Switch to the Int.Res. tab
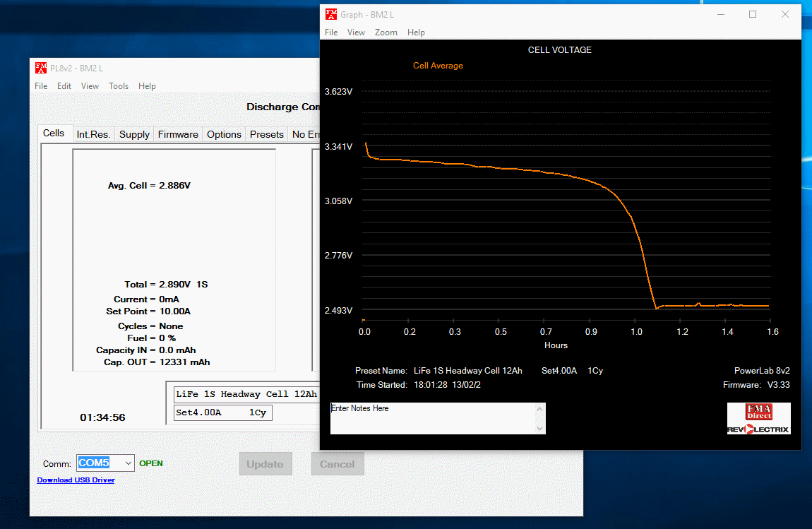The image size is (812, 529). pyautogui.click(x=93, y=134)
